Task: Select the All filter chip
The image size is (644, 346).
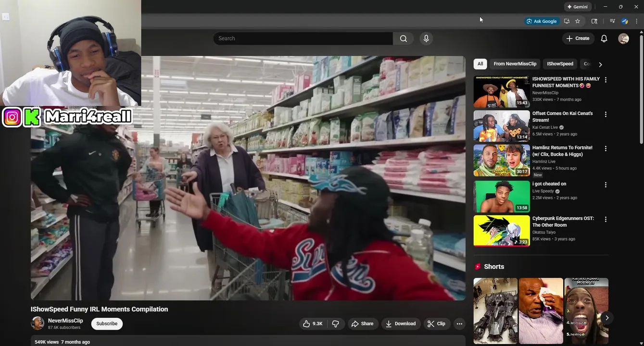Action: tap(480, 64)
